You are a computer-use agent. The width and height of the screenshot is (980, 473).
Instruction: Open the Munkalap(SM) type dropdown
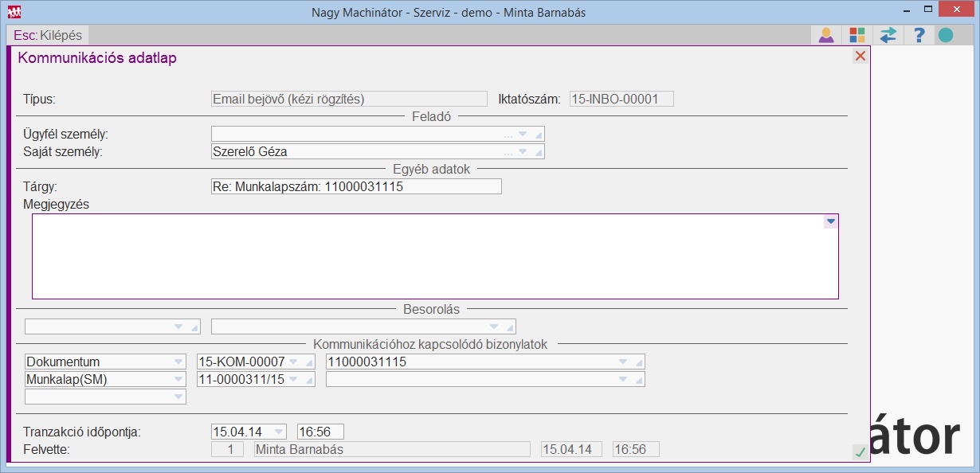tap(178, 379)
